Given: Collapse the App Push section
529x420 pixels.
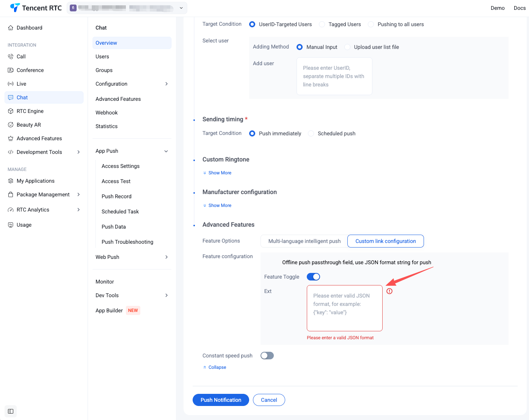Looking at the screenshot, I should (x=166, y=151).
